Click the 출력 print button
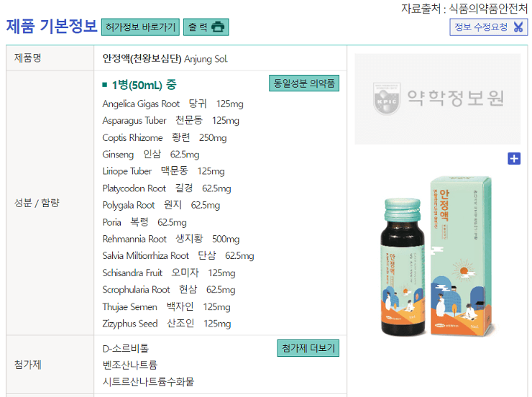Screen dimensions: 532x397 [206, 27]
